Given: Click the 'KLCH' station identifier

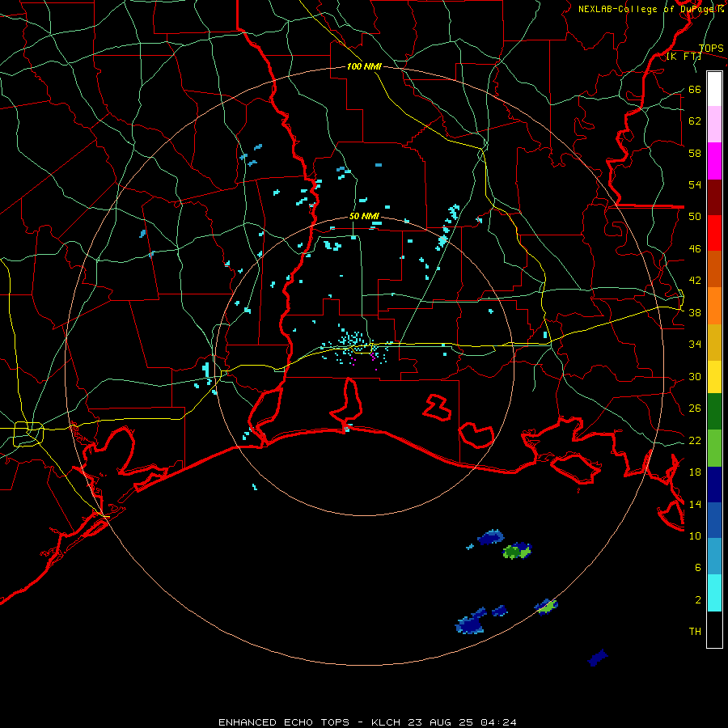Looking at the screenshot, I should (385, 722).
